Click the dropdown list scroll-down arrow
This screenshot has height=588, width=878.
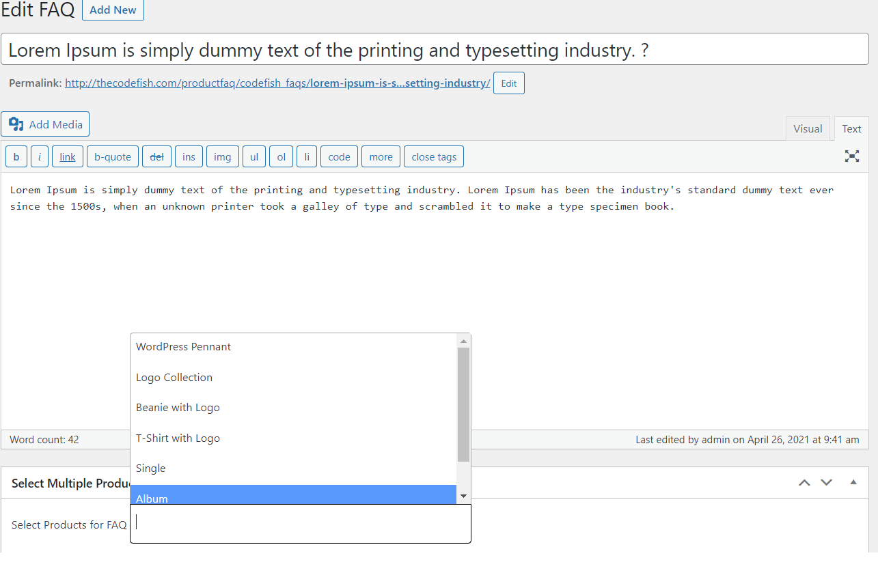coord(463,496)
